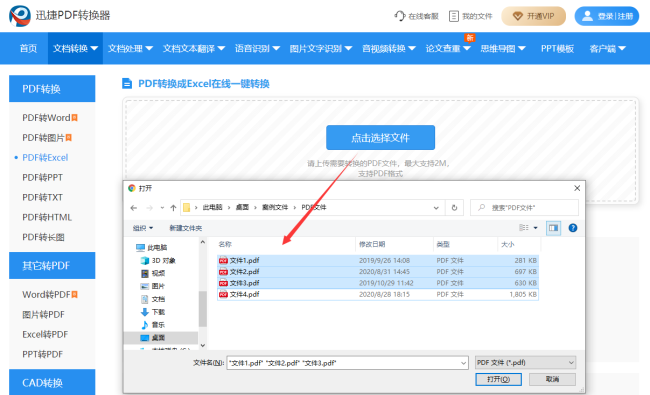Expand 文档文本翻译 dropdown menu
This screenshot has width=650, height=395.
pyautogui.click(x=194, y=48)
